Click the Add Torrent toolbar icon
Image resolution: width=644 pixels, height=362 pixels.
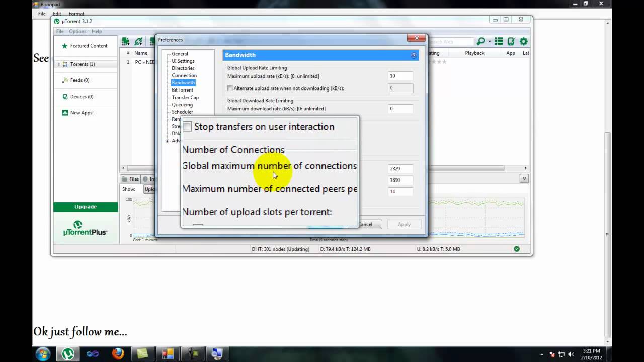[x=125, y=41]
